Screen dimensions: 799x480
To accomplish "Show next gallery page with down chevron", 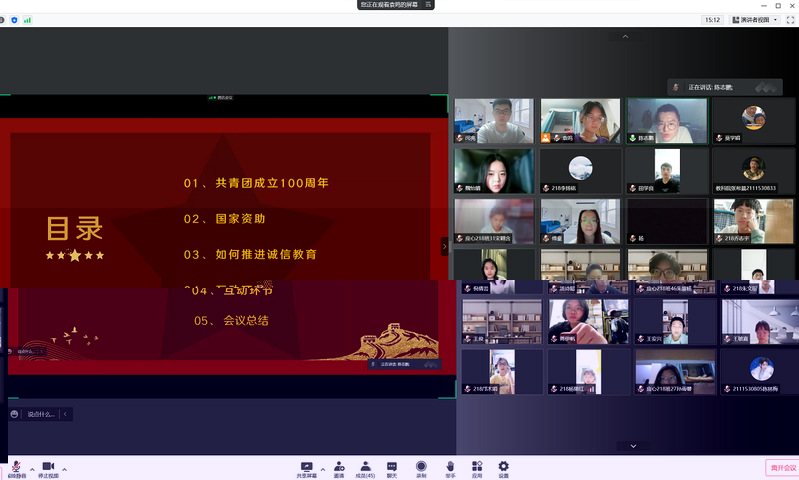I will click(633, 446).
